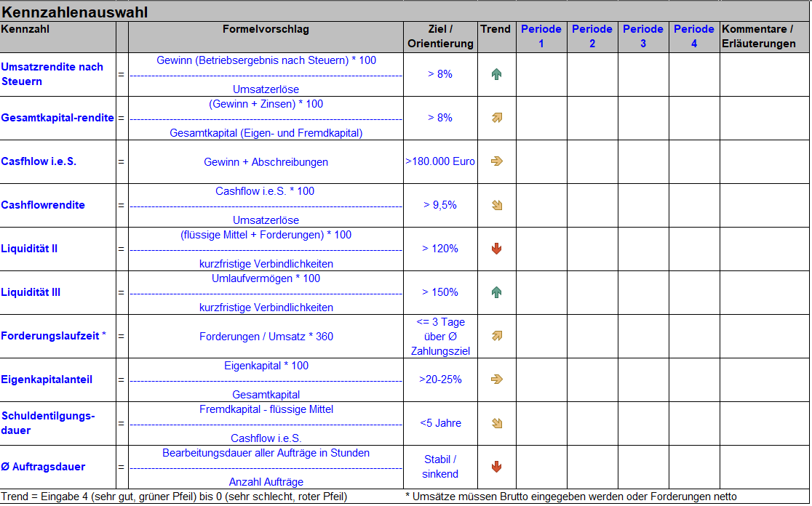Select the green up arrow for Liquidität III
Image resolution: width=812 pixels, height=506 pixels.
497,292
